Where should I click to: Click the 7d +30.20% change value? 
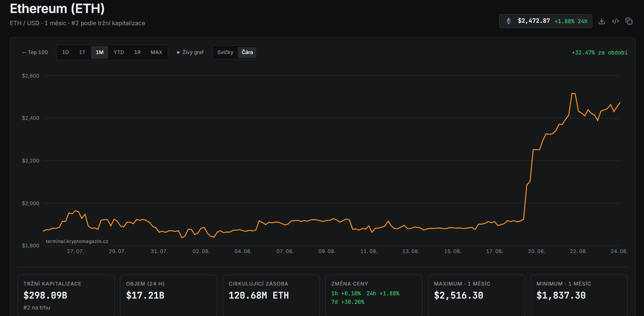pyautogui.click(x=348, y=302)
